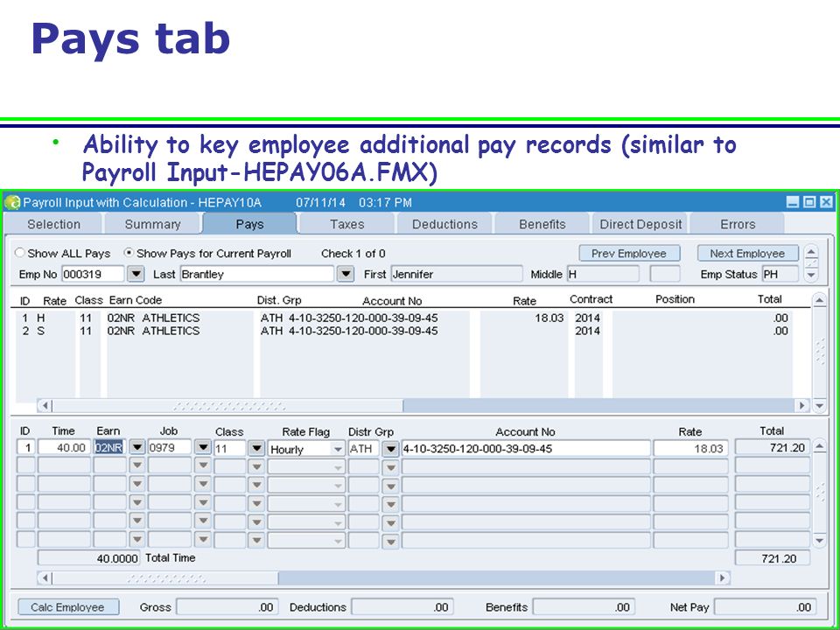Click the down arrow beside Emp Status
Viewport: 840px width, 630px height.
812,275
